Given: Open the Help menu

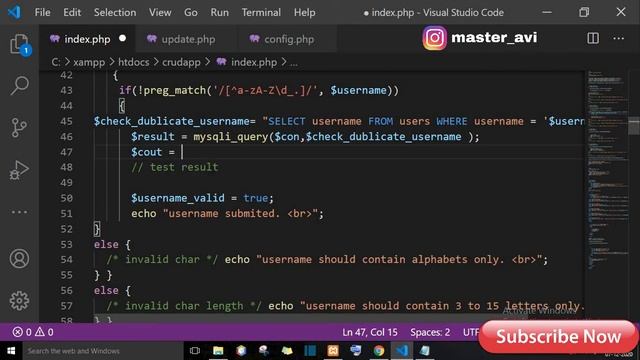Looking at the screenshot, I should [304, 13].
